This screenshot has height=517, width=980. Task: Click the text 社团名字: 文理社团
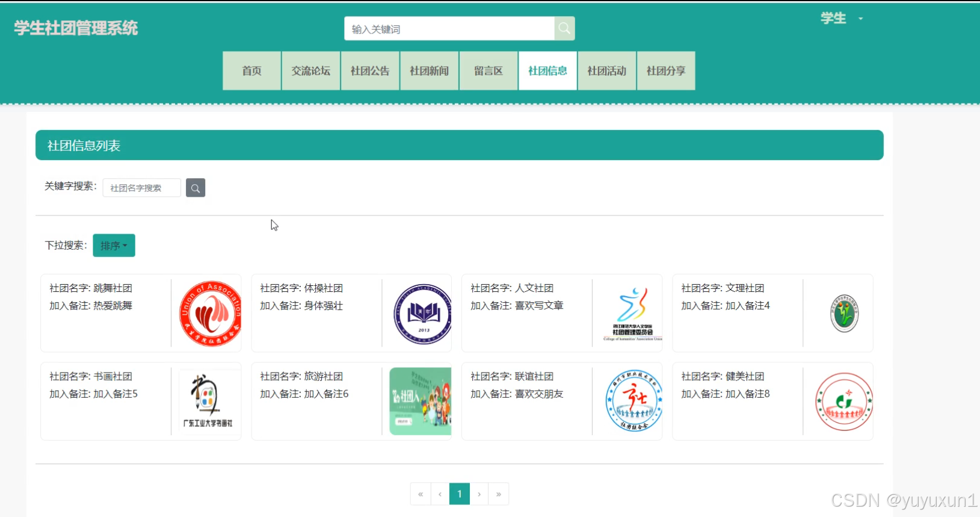coord(723,288)
